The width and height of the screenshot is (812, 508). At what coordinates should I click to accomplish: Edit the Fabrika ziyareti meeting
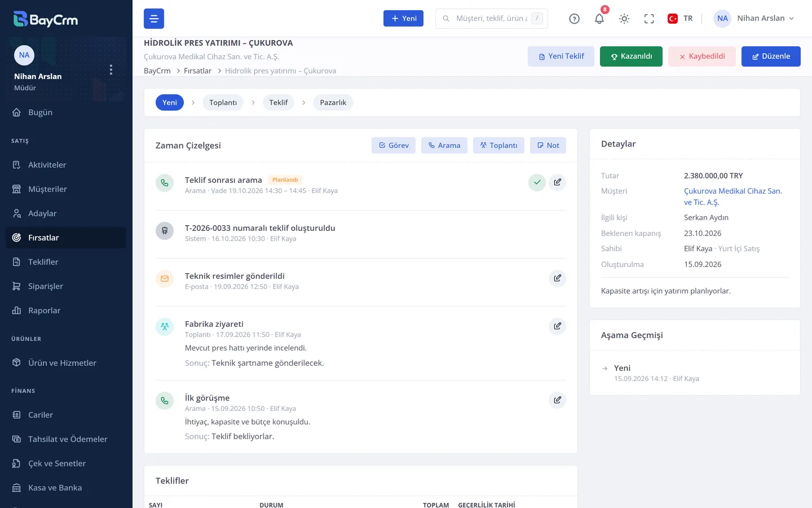coord(557,326)
